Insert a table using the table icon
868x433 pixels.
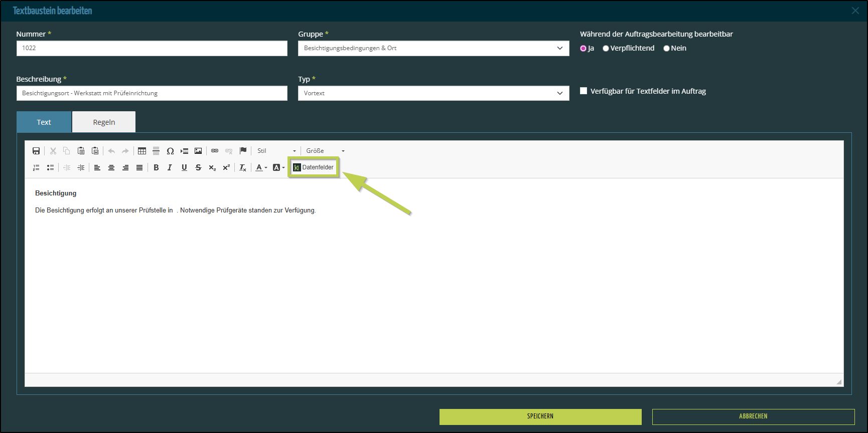coord(142,151)
